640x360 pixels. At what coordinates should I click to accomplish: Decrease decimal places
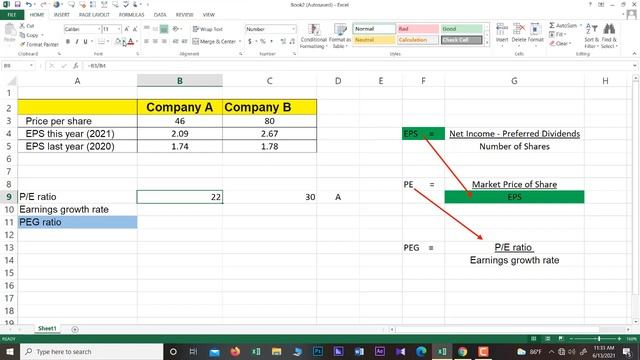(x=292, y=41)
